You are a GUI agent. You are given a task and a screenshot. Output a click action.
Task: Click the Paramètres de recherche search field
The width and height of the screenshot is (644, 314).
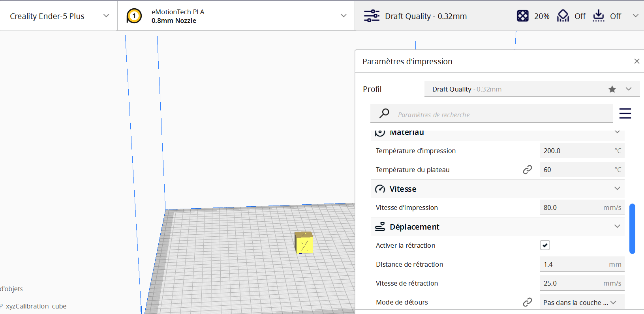(492, 114)
